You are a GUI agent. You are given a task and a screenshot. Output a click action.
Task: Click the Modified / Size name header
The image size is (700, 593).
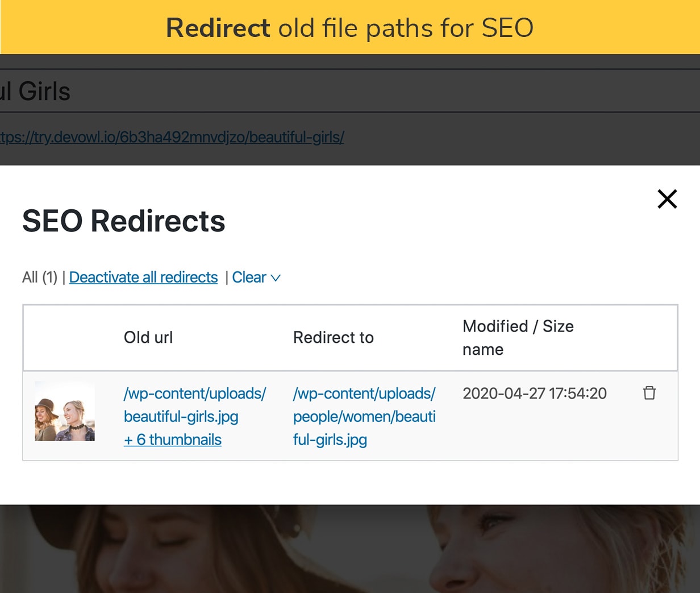[518, 338]
